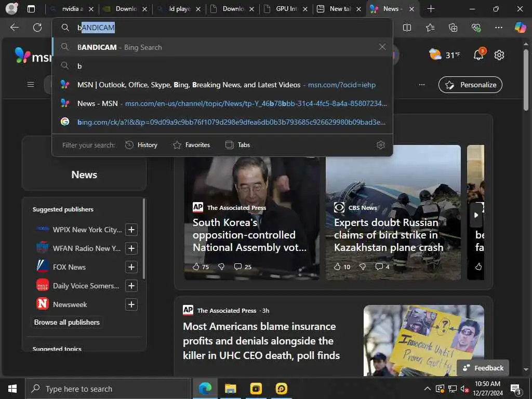532x399 pixels.
Task: Show hidden system tray icons
Action: 428,389
